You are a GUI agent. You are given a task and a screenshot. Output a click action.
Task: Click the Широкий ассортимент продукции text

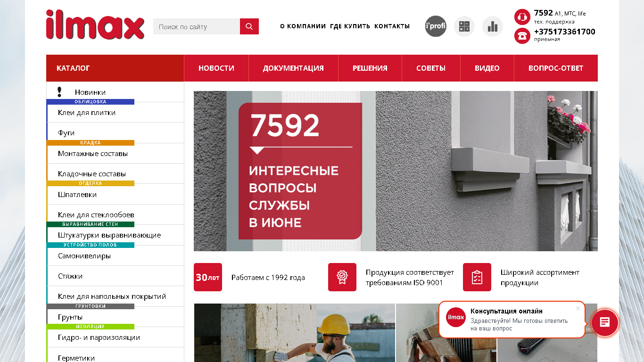[540, 278]
